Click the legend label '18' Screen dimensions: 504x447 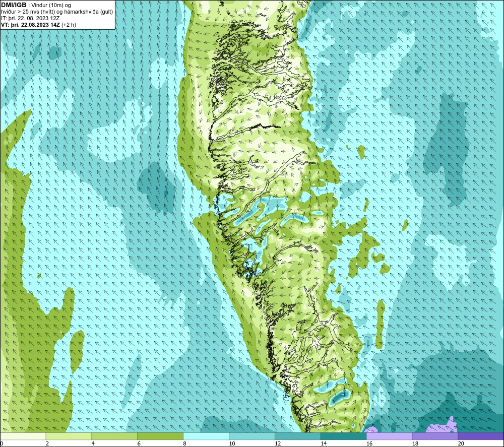point(415,443)
